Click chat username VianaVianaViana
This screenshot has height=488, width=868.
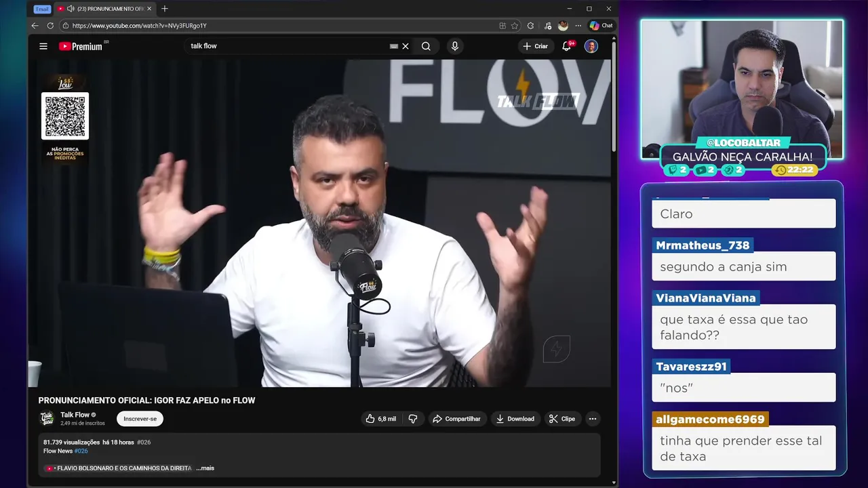[x=705, y=298]
